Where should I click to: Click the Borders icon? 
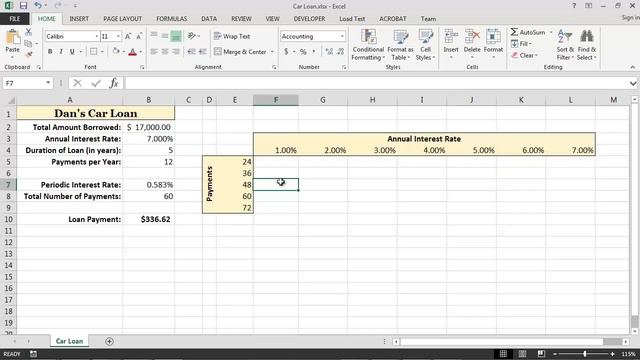coord(93,51)
